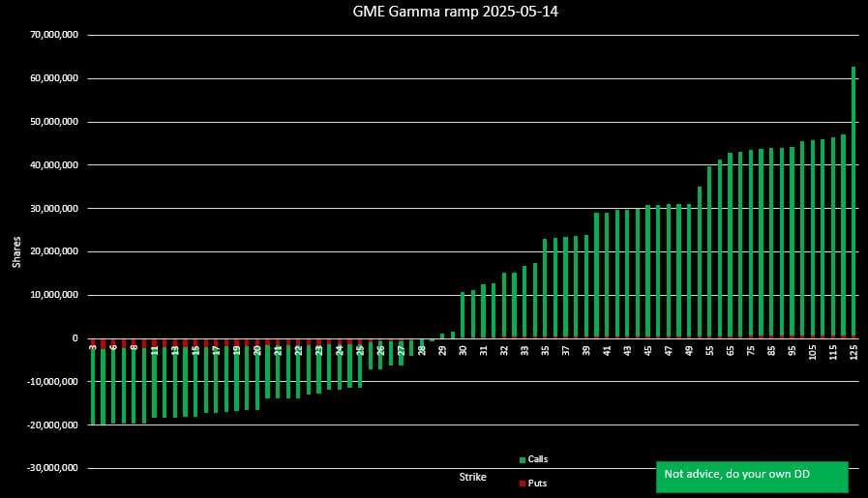Image resolution: width=868 pixels, height=498 pixels.
Task: Click the 20,000,000 y-axis label
Action: (x=54, y=251)
